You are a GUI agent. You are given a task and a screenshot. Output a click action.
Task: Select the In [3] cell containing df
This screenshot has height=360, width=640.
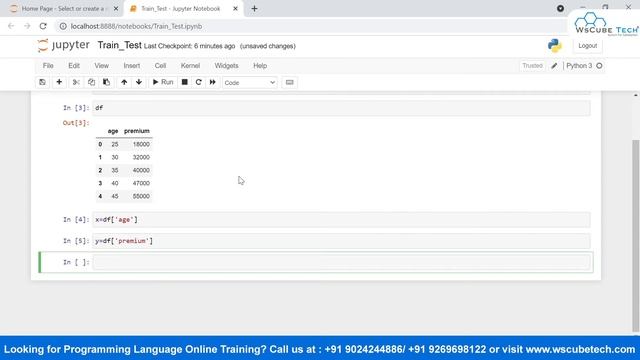tap(341, 108)
